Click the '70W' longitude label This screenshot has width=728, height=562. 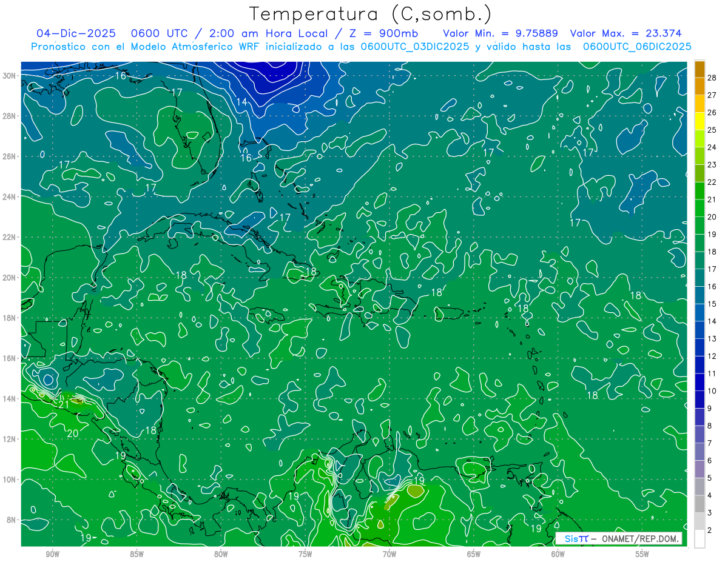pos(389,554)
